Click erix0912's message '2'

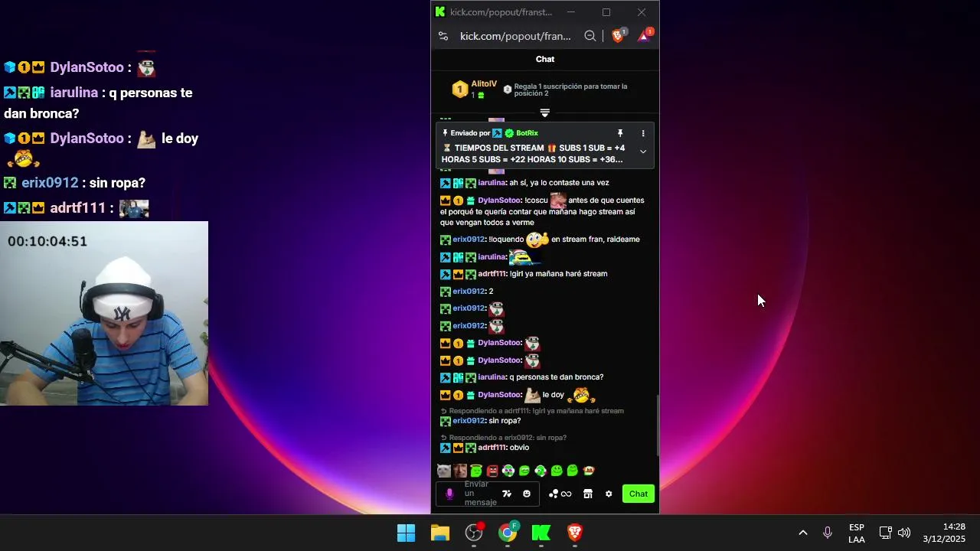[491, 292]
